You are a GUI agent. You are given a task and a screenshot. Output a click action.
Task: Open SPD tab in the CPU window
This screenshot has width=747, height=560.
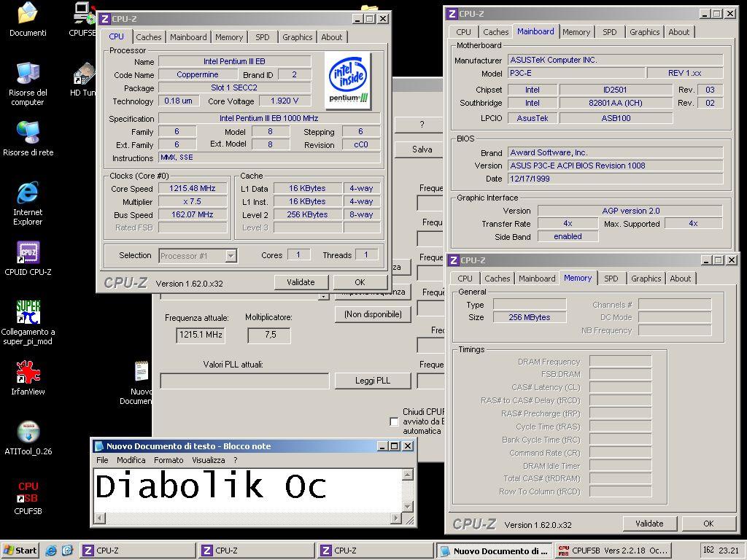point(263,37)
